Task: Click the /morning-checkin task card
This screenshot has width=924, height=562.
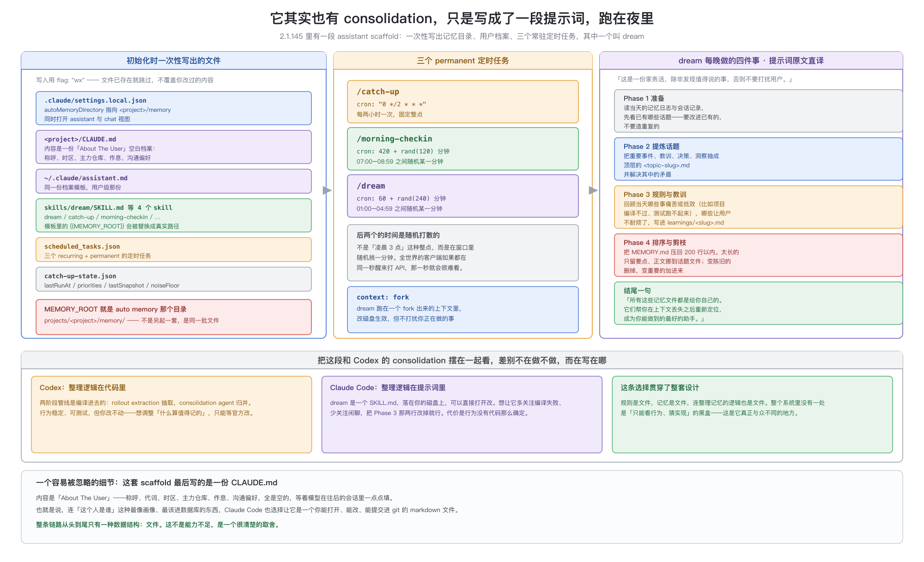Action: tap(463, 149)
